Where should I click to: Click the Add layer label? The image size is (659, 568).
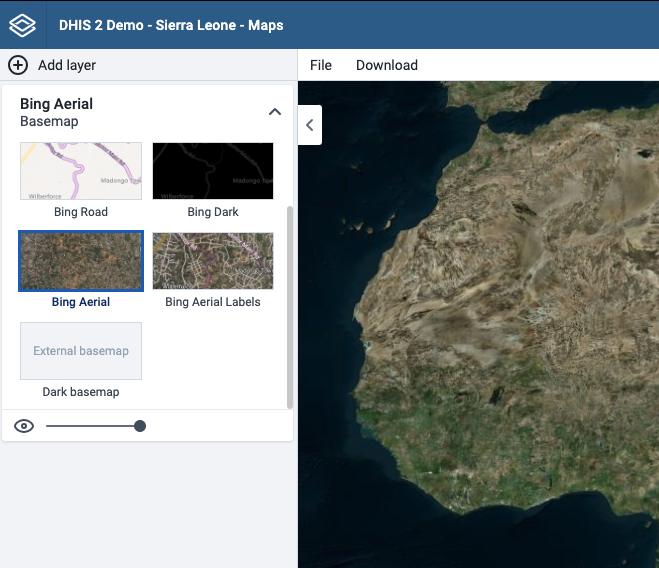coord(67,65)
